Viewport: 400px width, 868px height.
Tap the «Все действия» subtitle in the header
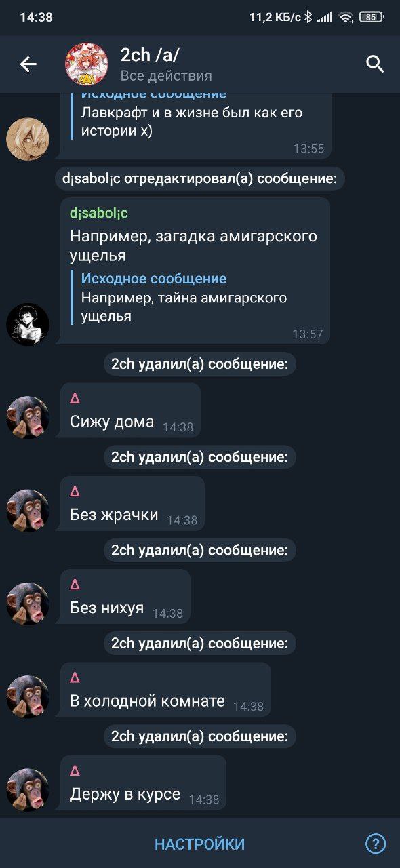(x=166, y=75)
